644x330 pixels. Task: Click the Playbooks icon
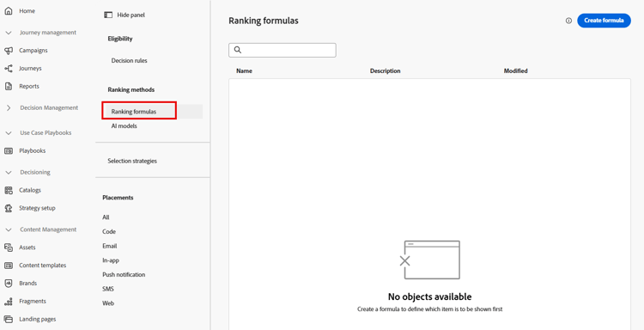pyautogui.click(x=9, y=151)
